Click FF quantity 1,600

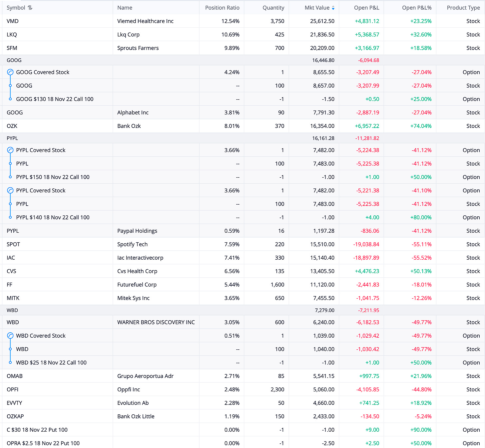point(277,285)
